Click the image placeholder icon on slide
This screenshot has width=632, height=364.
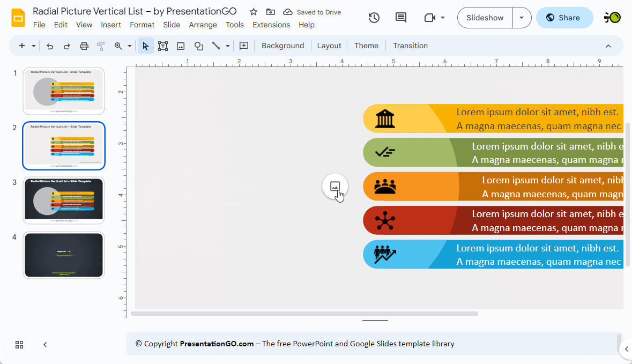(335, 186)
